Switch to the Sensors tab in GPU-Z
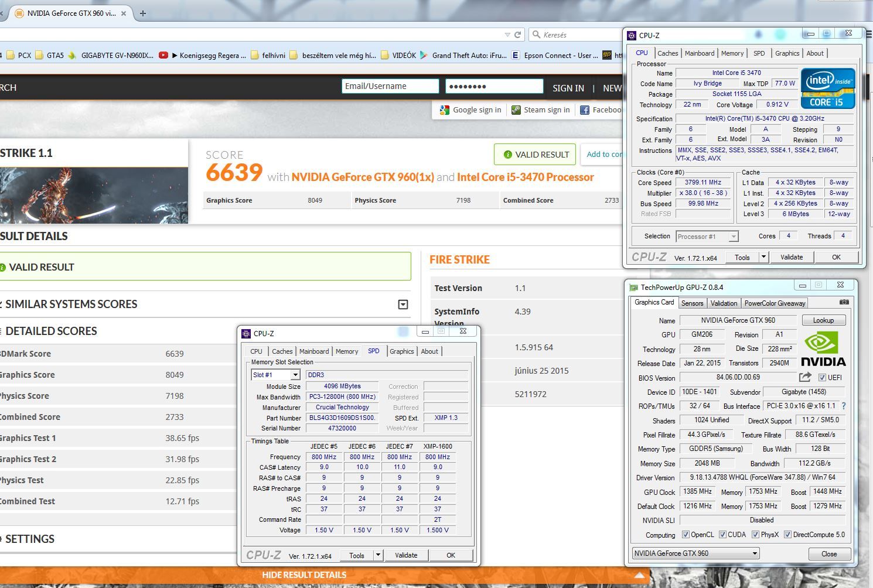 (x=692, y=303)
